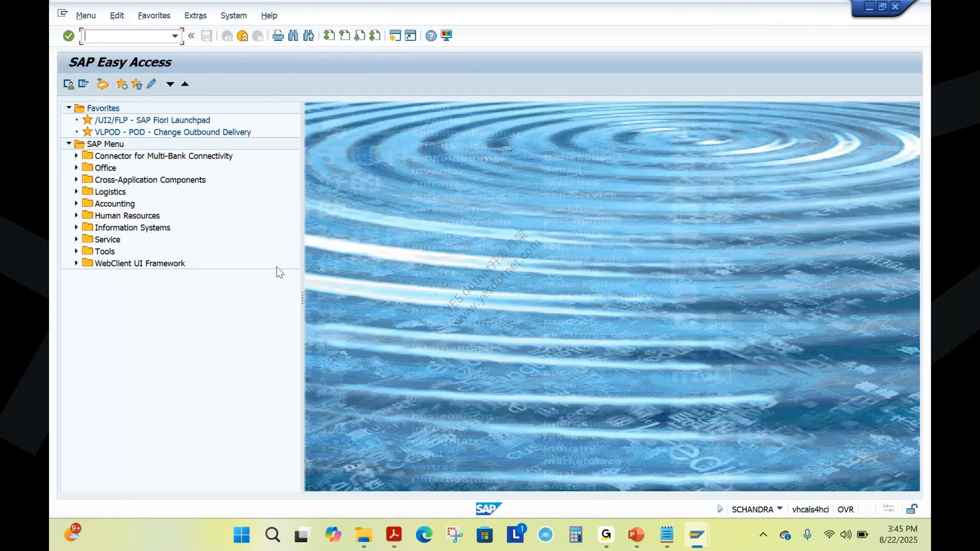Select VLPOD - POD - Change Outbound Delivery favorite

click(x=173, y=132)
